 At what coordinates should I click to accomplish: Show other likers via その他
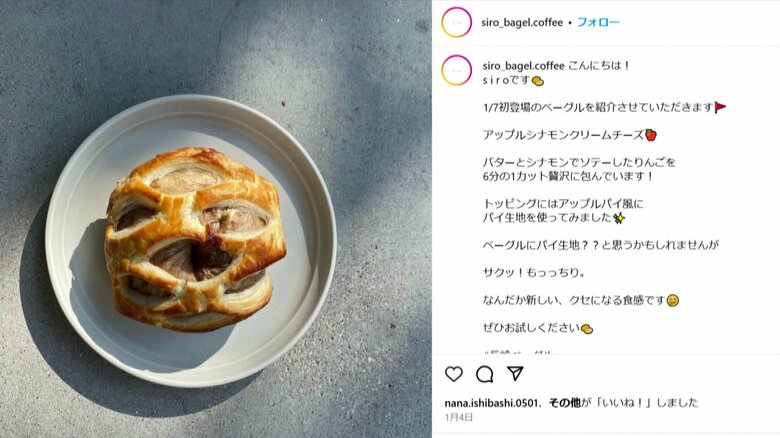[565, 403]
